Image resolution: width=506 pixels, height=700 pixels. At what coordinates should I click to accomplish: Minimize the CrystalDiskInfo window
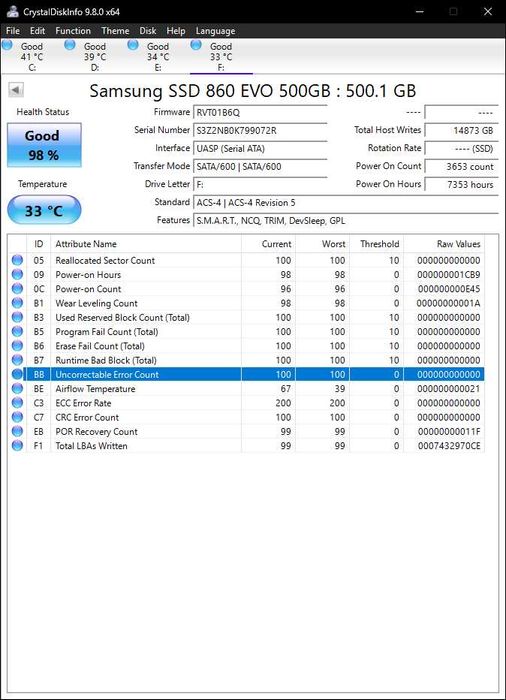click(420, 11)
